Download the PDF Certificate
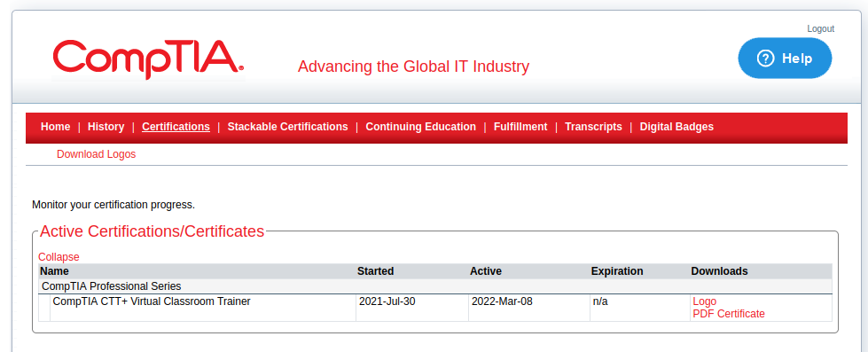The width and height of the screenshot is (868, 352). [x=729, y=314]
